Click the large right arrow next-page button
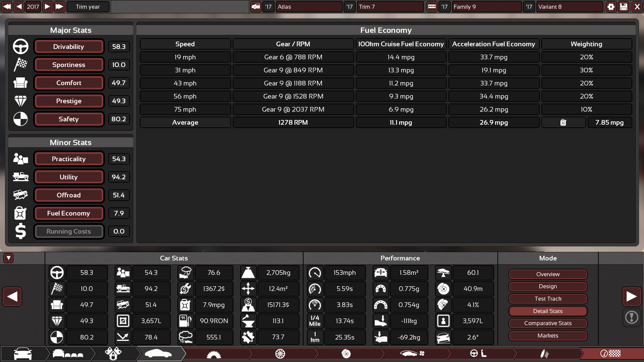Image resolution: width=644 pixels, height=362 pixels. tap(632, 296)
